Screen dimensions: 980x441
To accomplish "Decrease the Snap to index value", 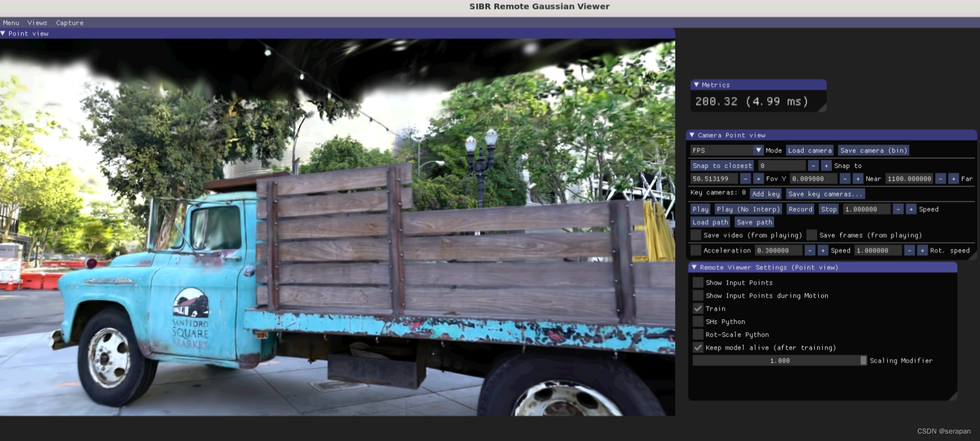I will coord(813,166).
